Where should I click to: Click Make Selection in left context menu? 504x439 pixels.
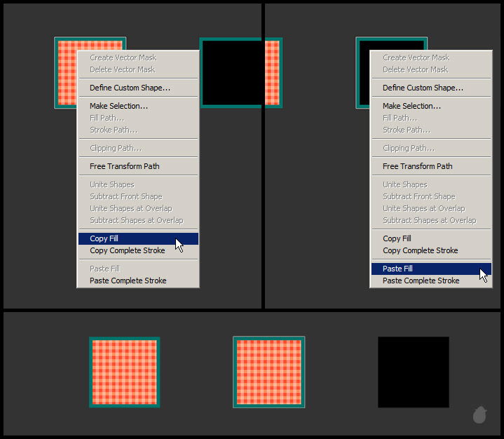point(138,106)
